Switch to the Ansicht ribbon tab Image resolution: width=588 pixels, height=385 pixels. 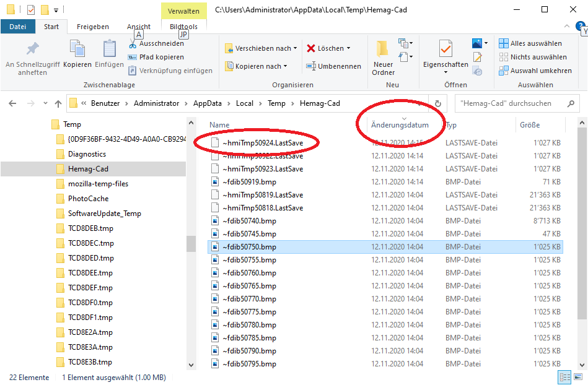click(x=139, y=27)
